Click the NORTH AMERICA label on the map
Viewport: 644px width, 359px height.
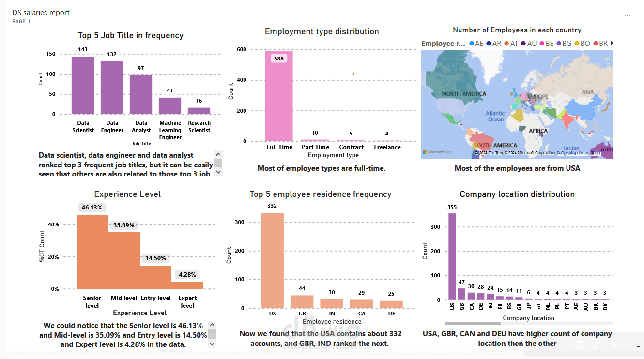point(463,94)
